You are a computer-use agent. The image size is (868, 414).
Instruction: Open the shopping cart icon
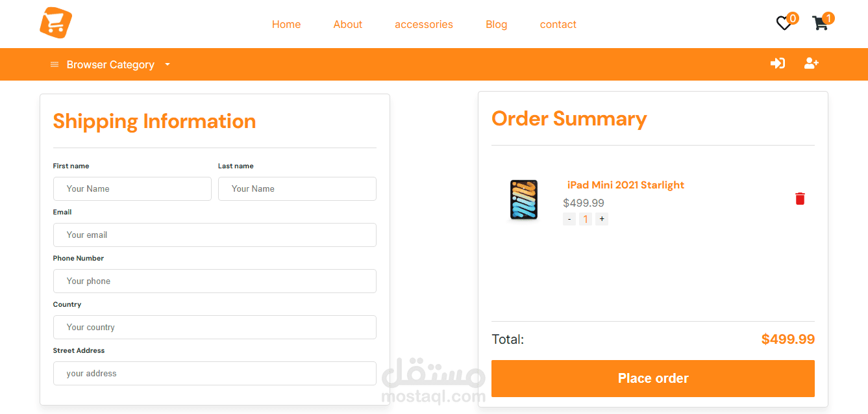[x=820, y=23]
